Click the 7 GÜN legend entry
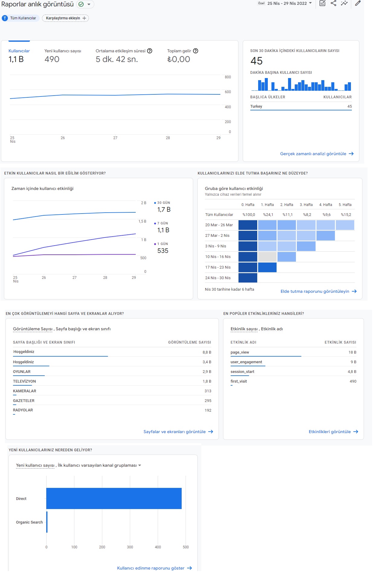The height and width of the screenshot is (588, 373). click(x=162, y=227)
